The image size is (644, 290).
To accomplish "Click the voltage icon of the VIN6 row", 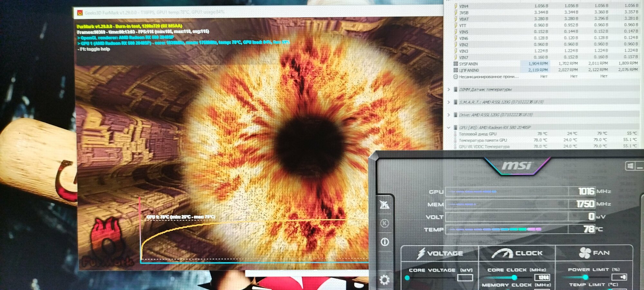I will pyautogui.click(x=456, y=38).
